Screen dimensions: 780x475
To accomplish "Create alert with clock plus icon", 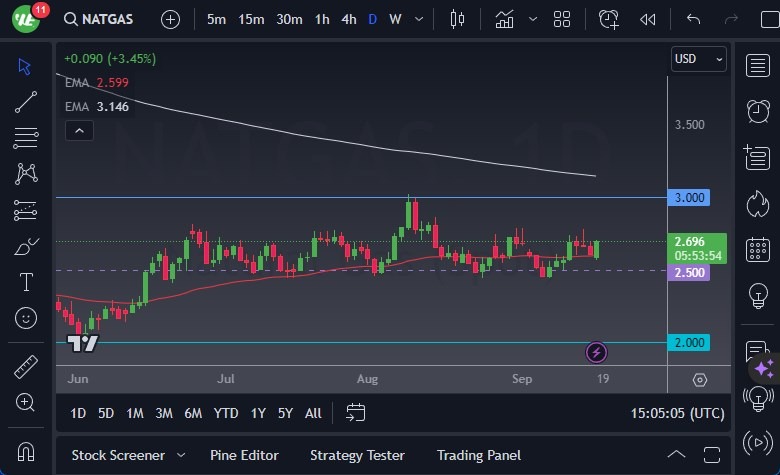I will pos(609,19).
